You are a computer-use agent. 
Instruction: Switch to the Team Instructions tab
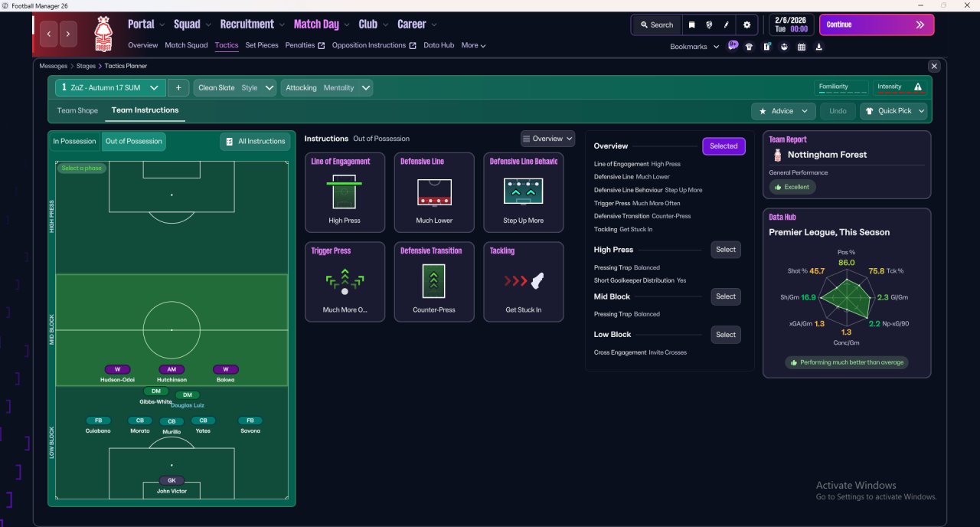(x=145, y=111)
